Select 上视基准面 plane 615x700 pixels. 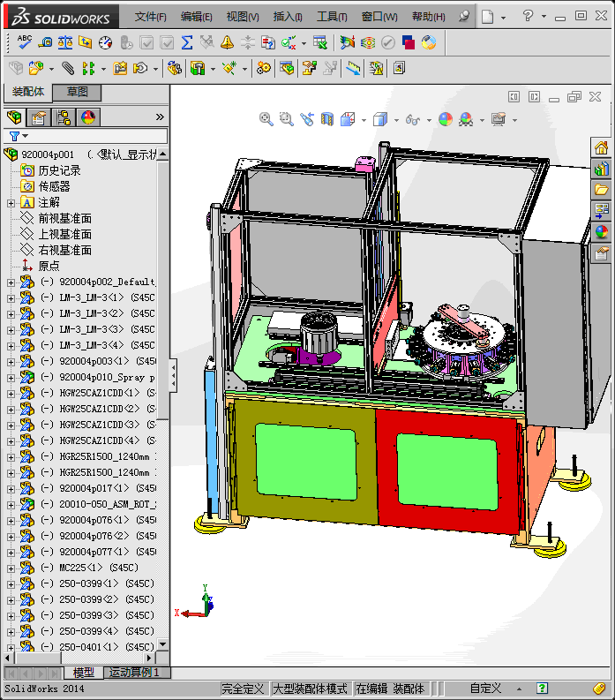click(64, 235)
